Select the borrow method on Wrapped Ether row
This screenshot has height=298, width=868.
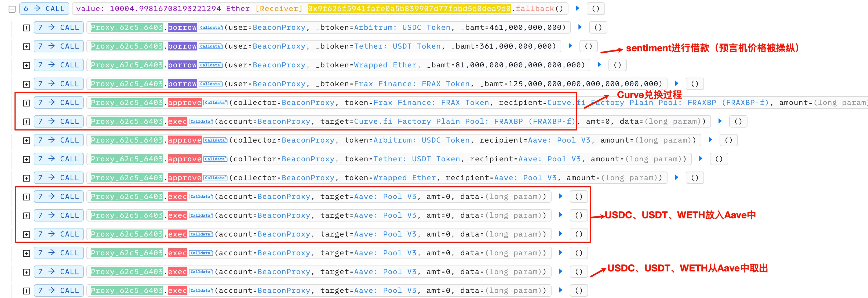(x=182, y=65)
